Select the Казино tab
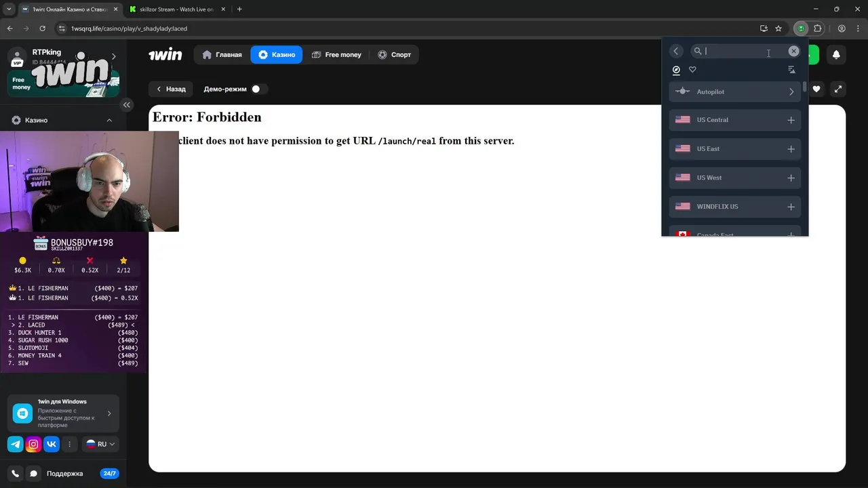 (277, 55)
